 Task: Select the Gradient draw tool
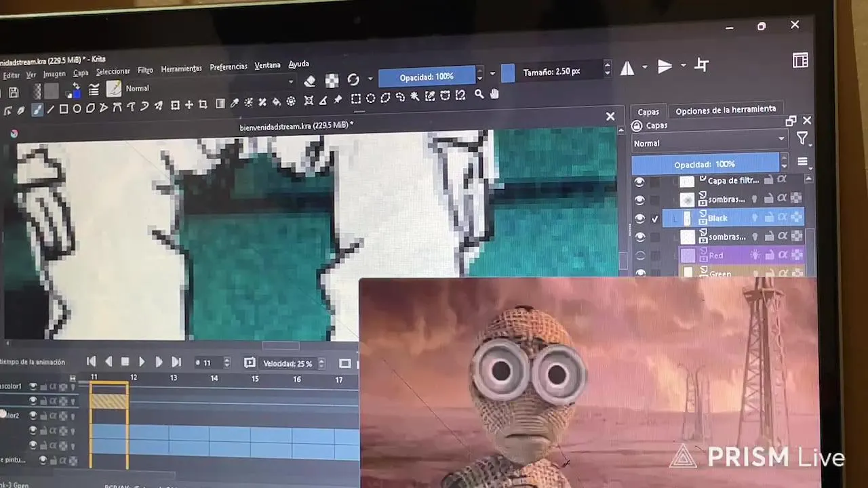[x=220, y=104]
